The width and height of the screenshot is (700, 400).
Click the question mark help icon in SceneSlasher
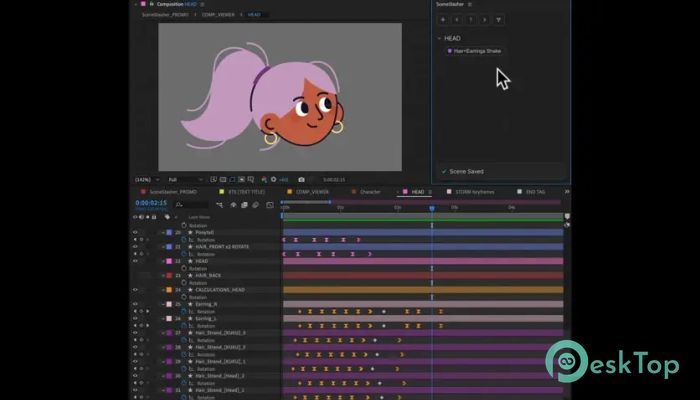[471, 20]
